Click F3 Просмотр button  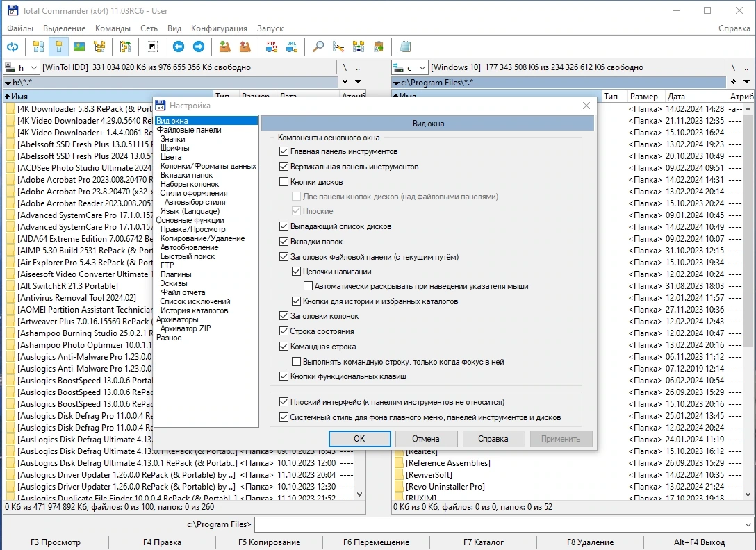pyautogui.click(x=56, y=542)
